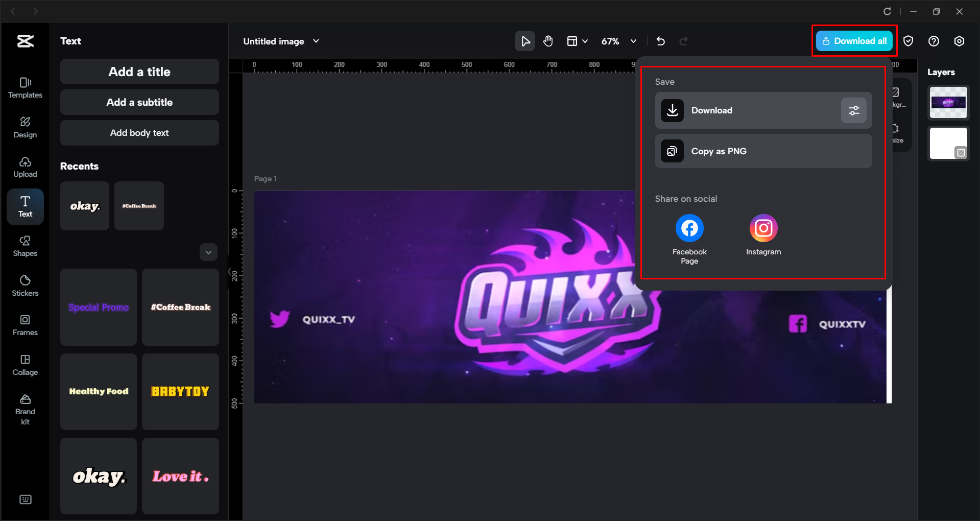Open the Upload panel
The height and width of the screenshot is (521, 980).
pyautogui.click(x=25, y=167)
